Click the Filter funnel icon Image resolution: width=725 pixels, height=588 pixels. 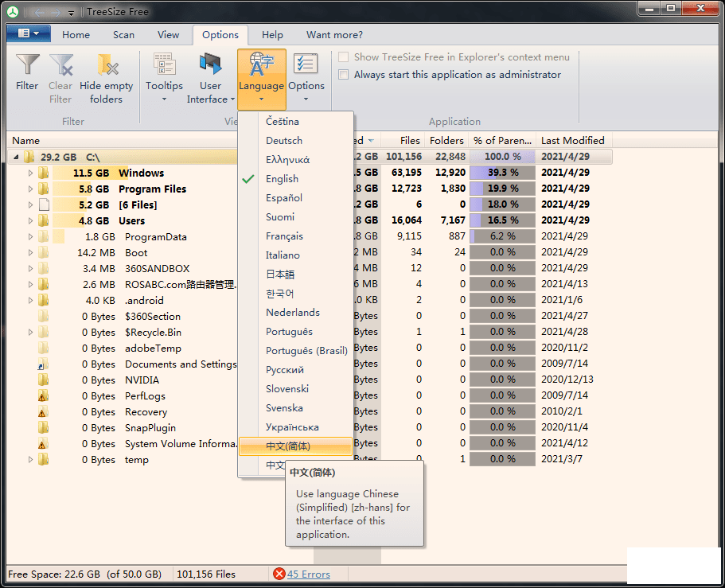coord(27,64)
